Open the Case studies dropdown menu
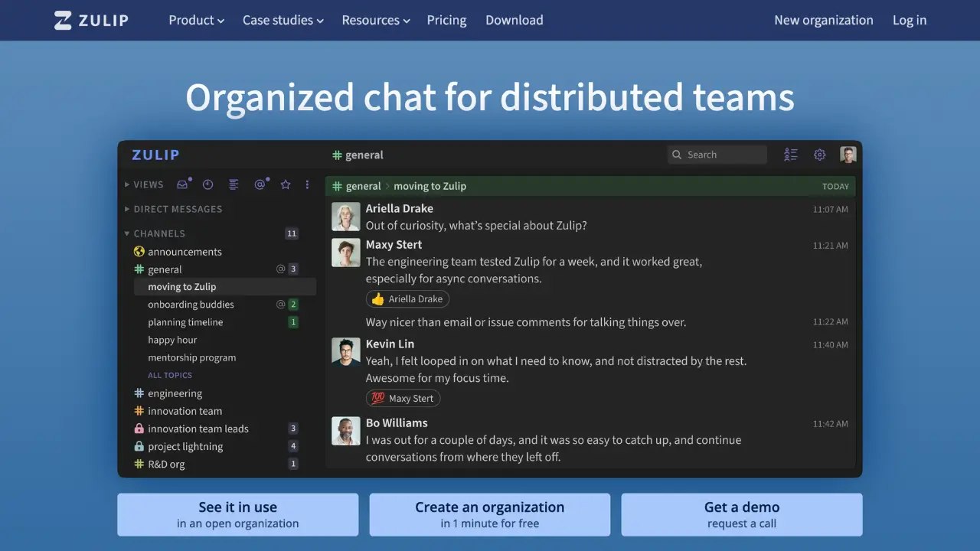Screen dimensions: 980x551 pyautogui.click(x=283, y=21)
